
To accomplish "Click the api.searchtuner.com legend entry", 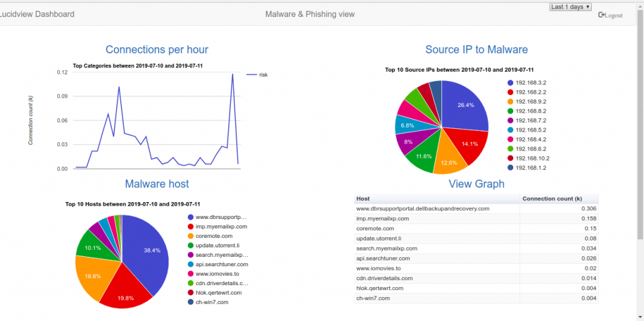I will 218,264.
